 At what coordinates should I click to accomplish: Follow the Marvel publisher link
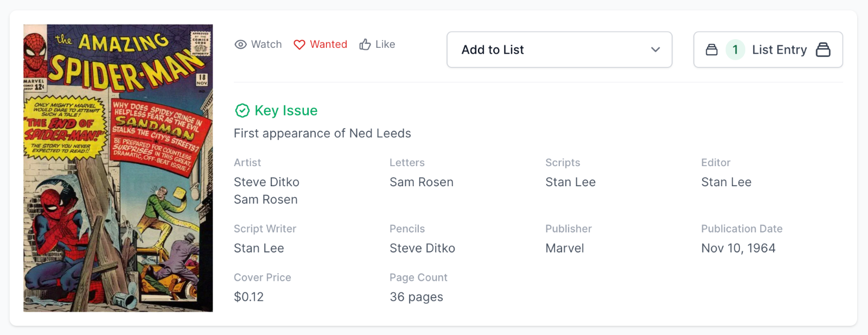565,249
